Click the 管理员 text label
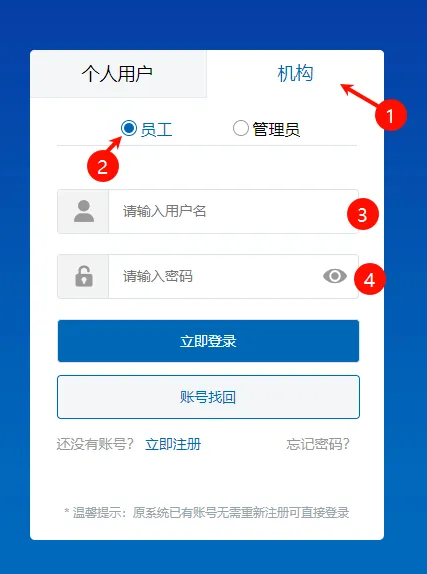This screenshot has height=574, width=427. (276, 130)
